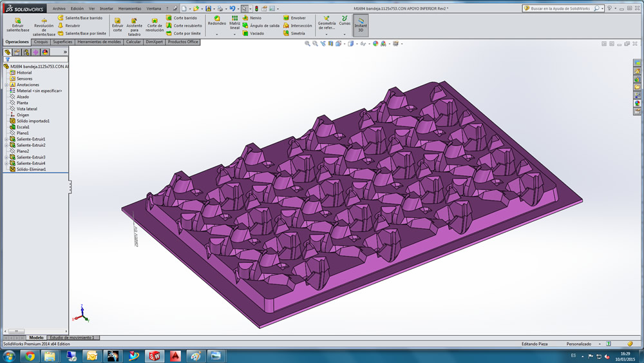
Task: Open the DisplayManager panel tab
Action: (x=45, y=52)
